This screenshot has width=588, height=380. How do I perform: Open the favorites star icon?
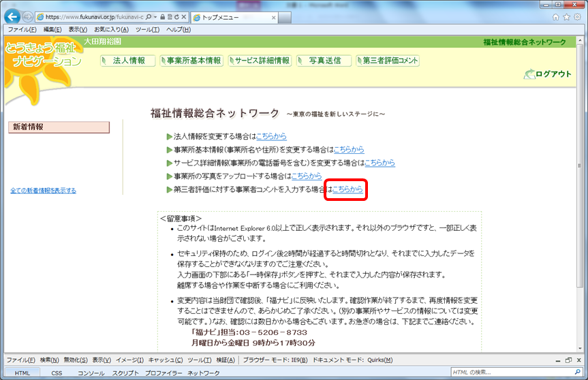click(x=567, y=17)
